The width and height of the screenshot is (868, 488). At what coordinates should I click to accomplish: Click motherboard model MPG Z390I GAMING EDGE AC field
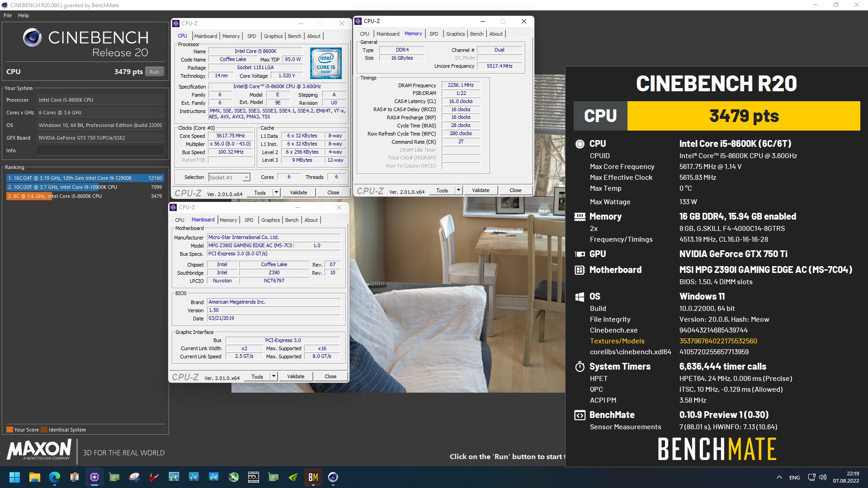click(250, 245)
